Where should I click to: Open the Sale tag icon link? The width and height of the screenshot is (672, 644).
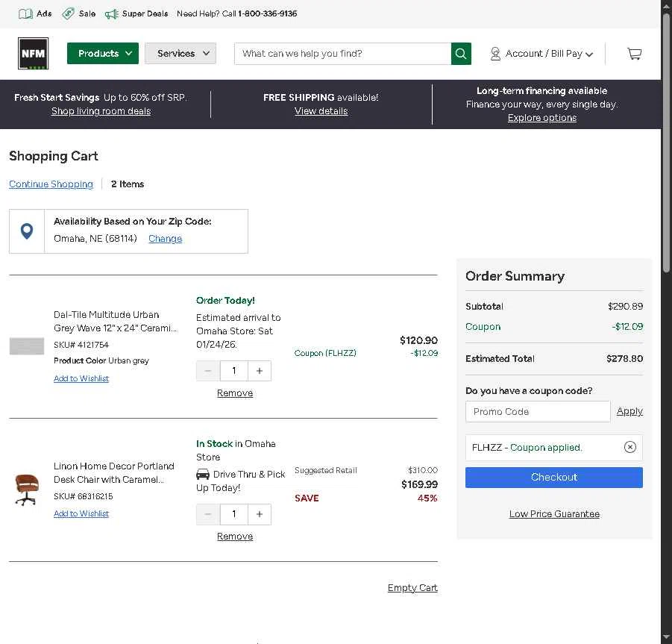coord(78,13)
